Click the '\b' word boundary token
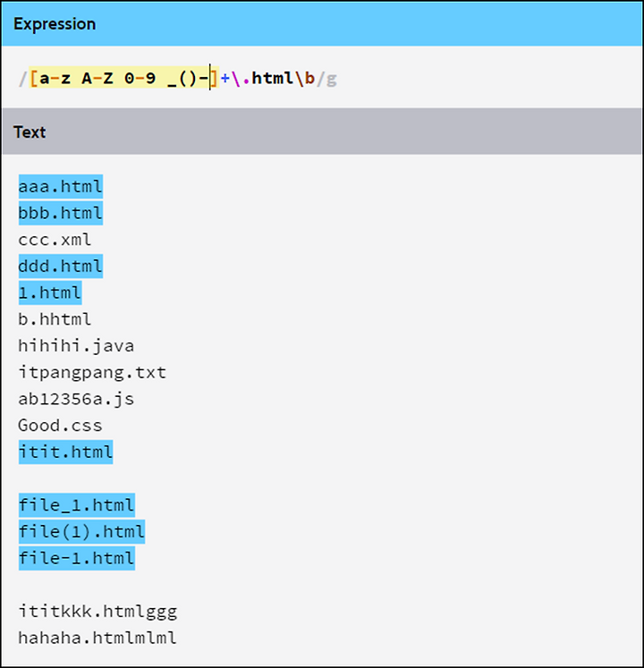This screenshot has width=644, height=668. (305, 79)
